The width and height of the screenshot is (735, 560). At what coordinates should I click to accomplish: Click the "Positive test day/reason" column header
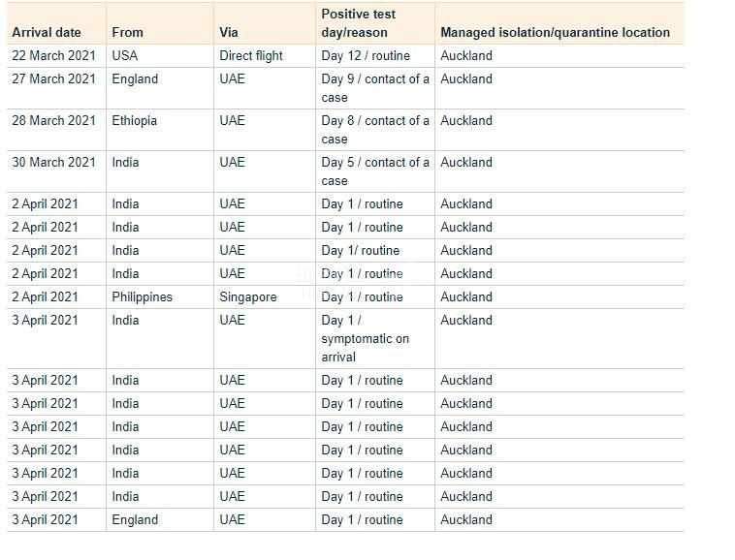(359, 23)
